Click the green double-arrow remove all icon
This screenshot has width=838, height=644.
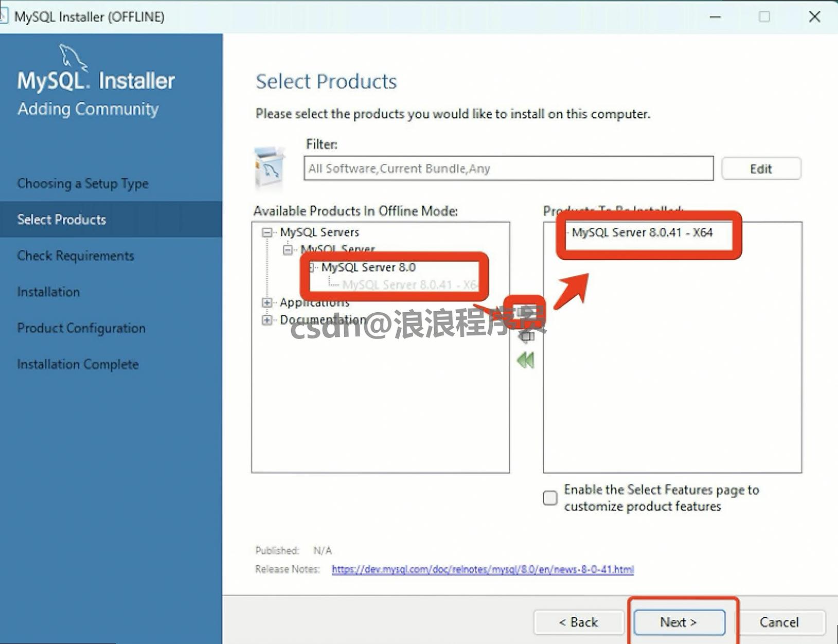pyautogui.click(x=526, y=360)
